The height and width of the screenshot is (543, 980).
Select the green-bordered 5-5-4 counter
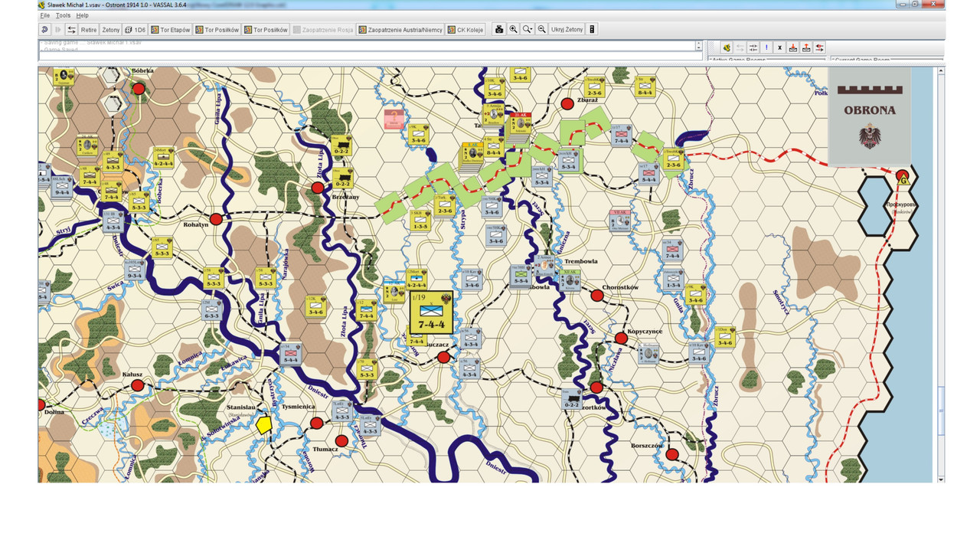[x=521, y=276]
